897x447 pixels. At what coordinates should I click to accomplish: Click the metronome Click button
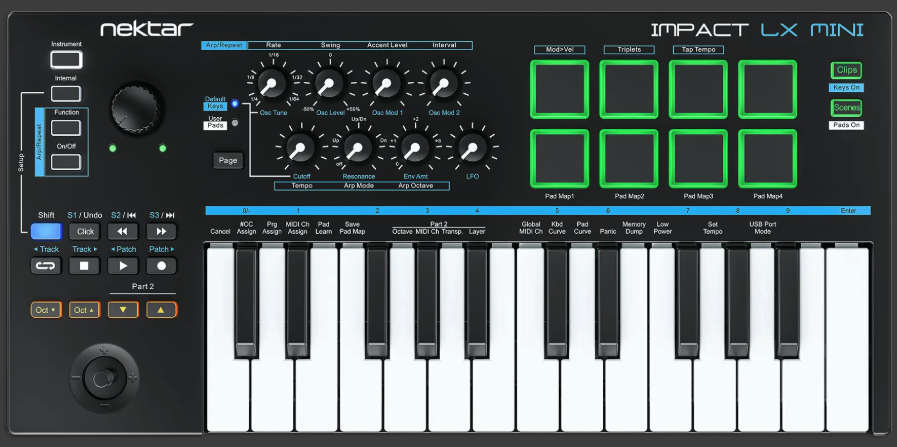coord(84,231)
